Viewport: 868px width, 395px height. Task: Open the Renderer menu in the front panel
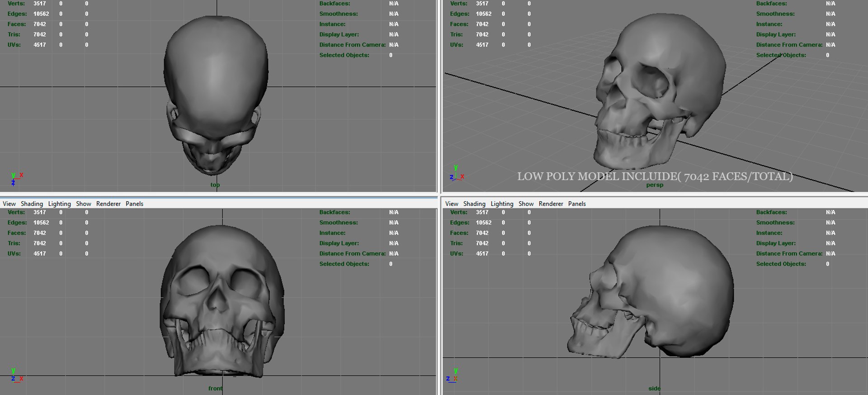tap(108, 204)
